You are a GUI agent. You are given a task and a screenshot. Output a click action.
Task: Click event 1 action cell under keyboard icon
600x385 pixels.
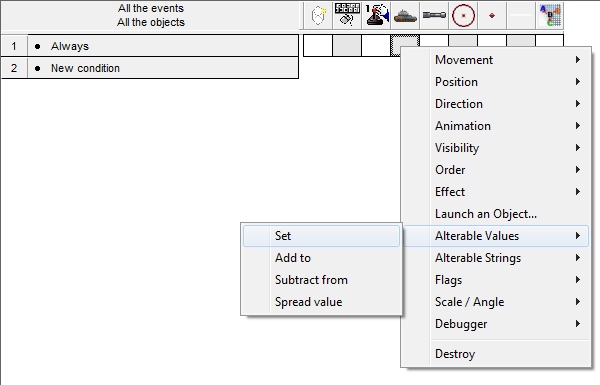click(x=347, y=46)
